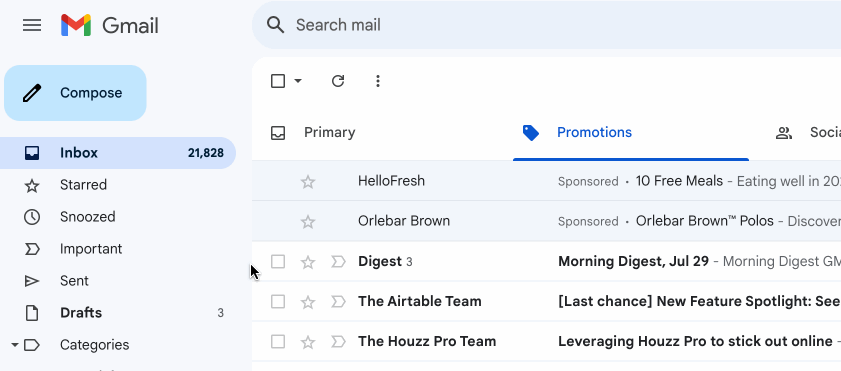841x371 pixels.
Task: Open the Inbox folder
Action: click(x=118, y=153)
